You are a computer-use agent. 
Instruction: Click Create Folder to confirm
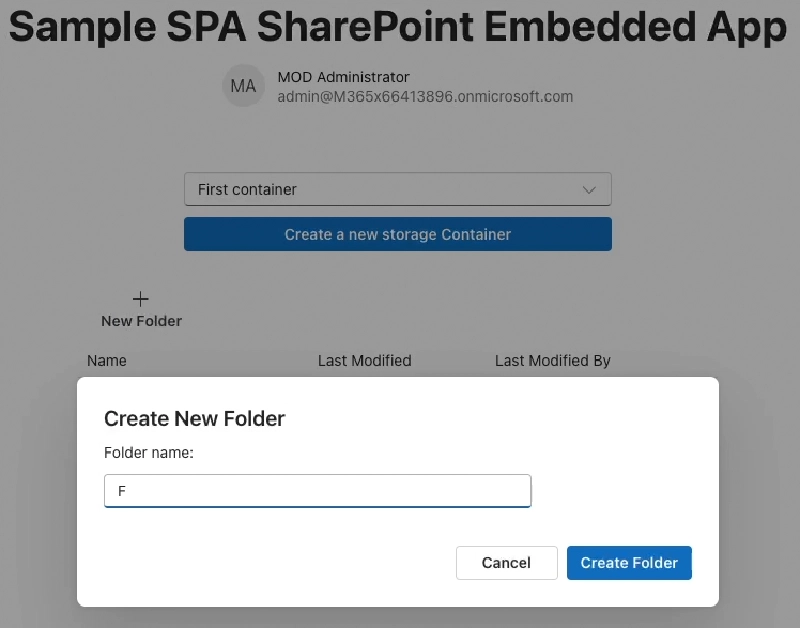coord(629,563)
